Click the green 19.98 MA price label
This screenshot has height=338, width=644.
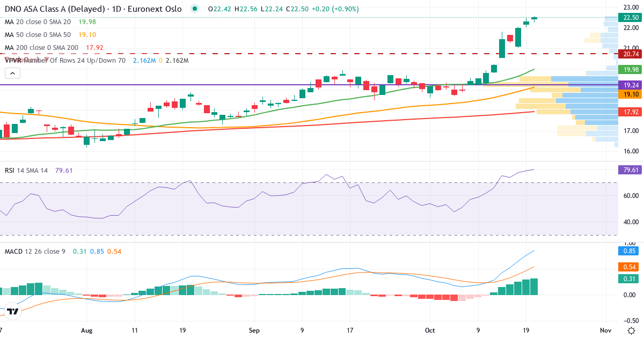coord(630,69)
